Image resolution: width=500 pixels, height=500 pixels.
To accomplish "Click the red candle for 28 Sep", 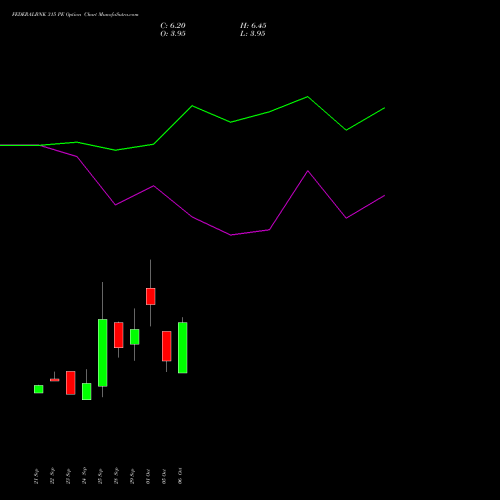I will pos(119,335).
